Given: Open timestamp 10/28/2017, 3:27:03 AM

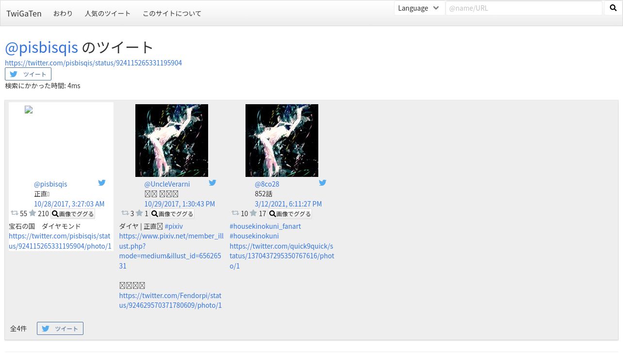Looking at the screenshot, I should tap(69, 204).
